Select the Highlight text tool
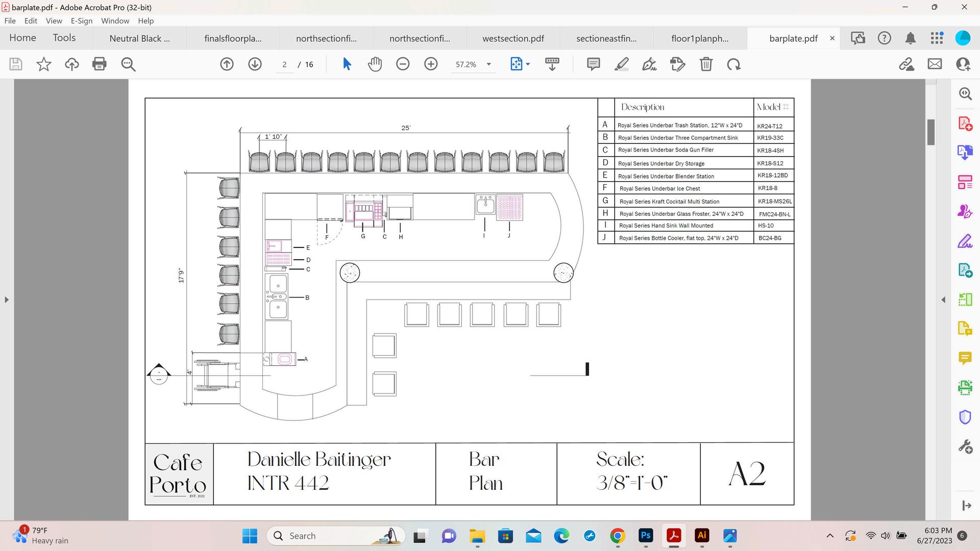 621,64
